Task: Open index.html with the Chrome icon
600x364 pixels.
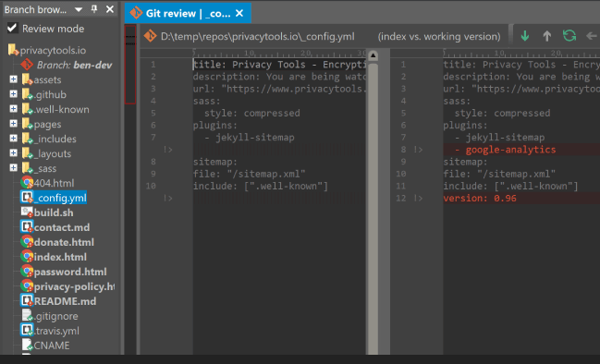Action: coord(27,257)
